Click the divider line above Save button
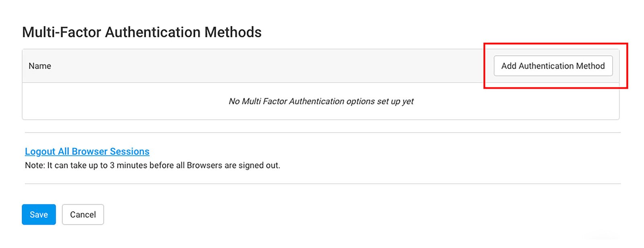This screenshot has width=644, height=248. point(322,184)
